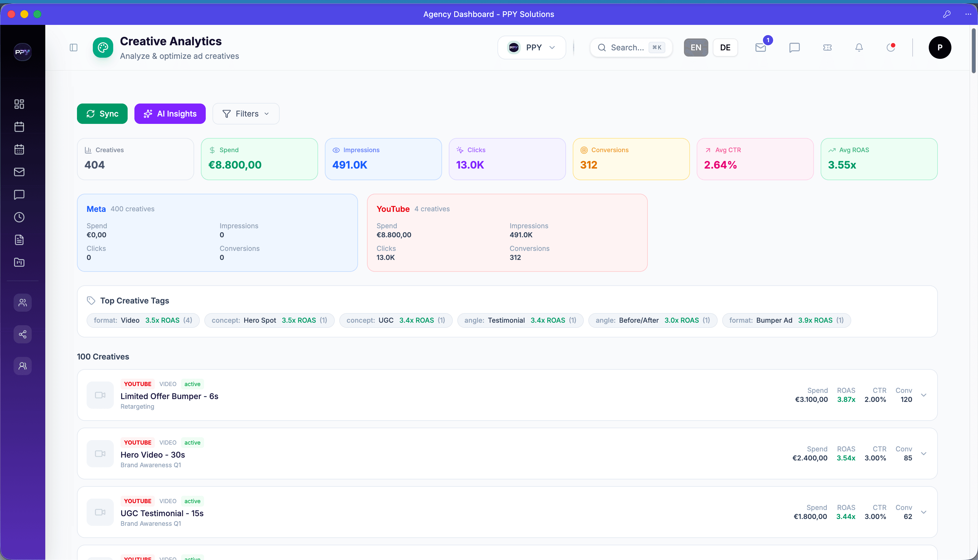Open the folder chart icon in the sidebar
This screenshot has height=560, width=978.
click(x=19, y=262)
